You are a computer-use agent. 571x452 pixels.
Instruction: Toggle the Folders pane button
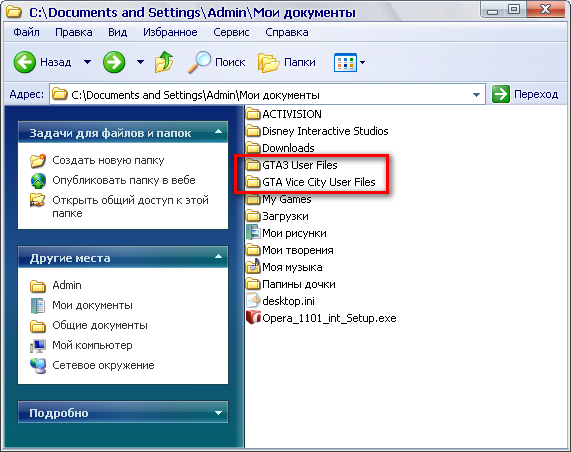pos(287,62)
